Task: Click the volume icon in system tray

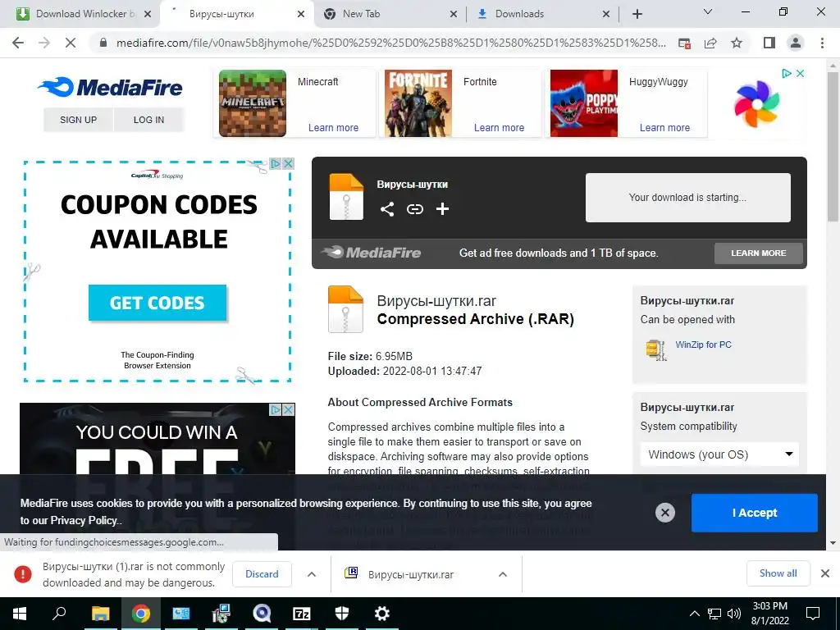Action: tap(734, 614)
